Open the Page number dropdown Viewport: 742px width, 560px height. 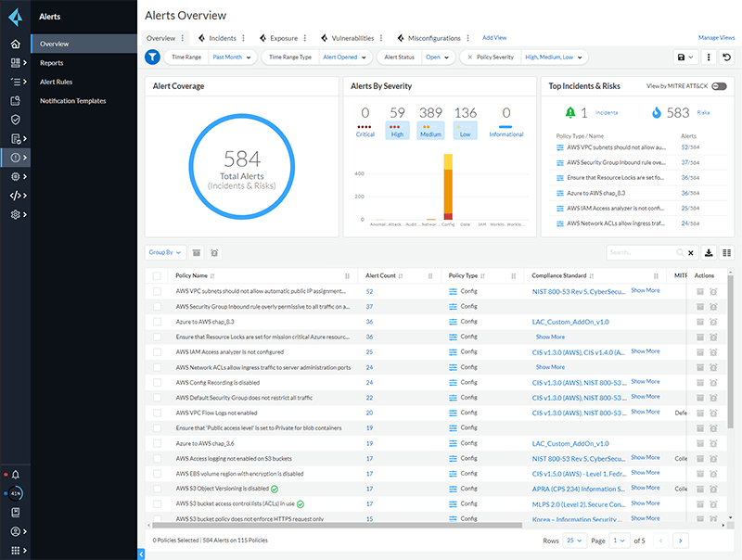[619, 541]
